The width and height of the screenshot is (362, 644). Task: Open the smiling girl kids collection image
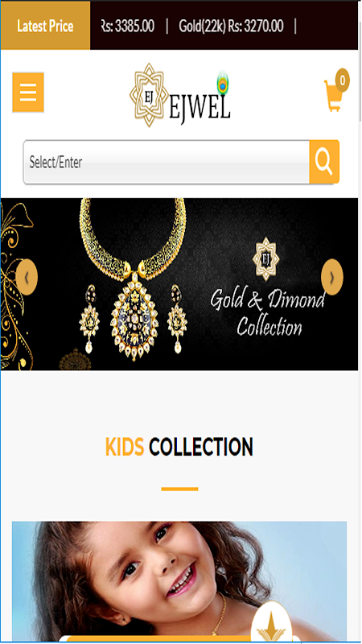pos(179,581)
